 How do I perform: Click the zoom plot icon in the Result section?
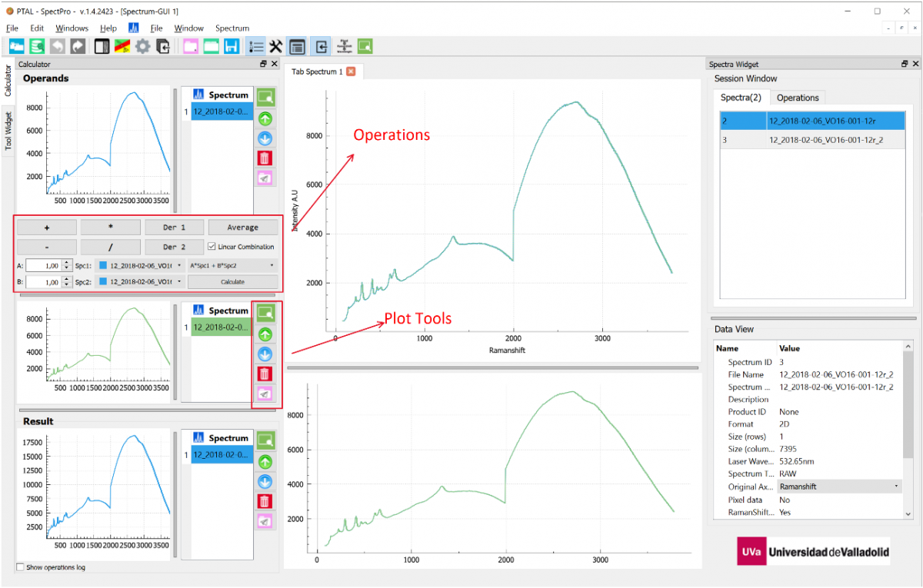(265, 440)
